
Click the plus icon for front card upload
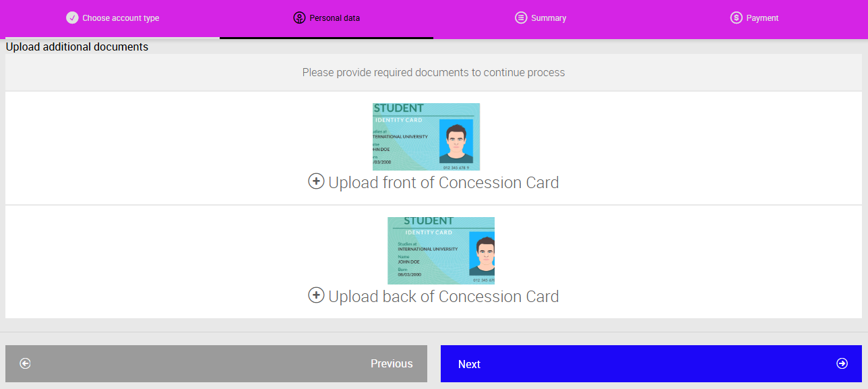pos(316,181)
